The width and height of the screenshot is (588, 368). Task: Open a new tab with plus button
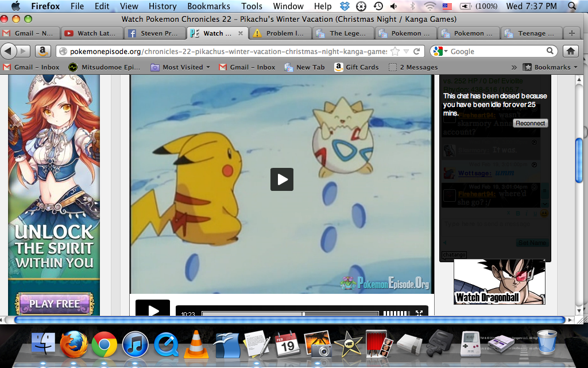pos(571,33)
